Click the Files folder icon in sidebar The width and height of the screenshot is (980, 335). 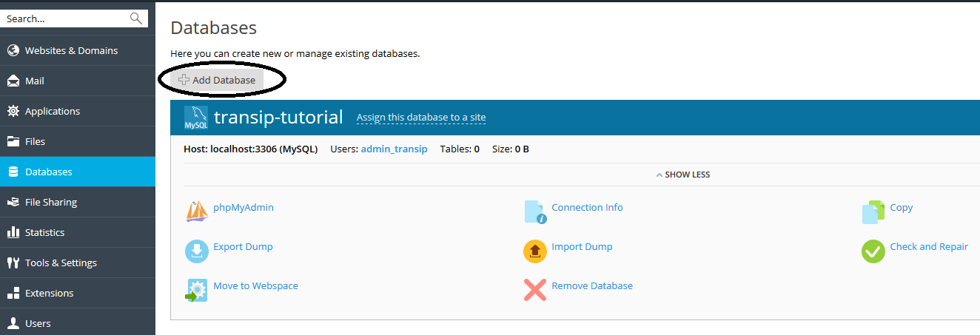point(13,141)
